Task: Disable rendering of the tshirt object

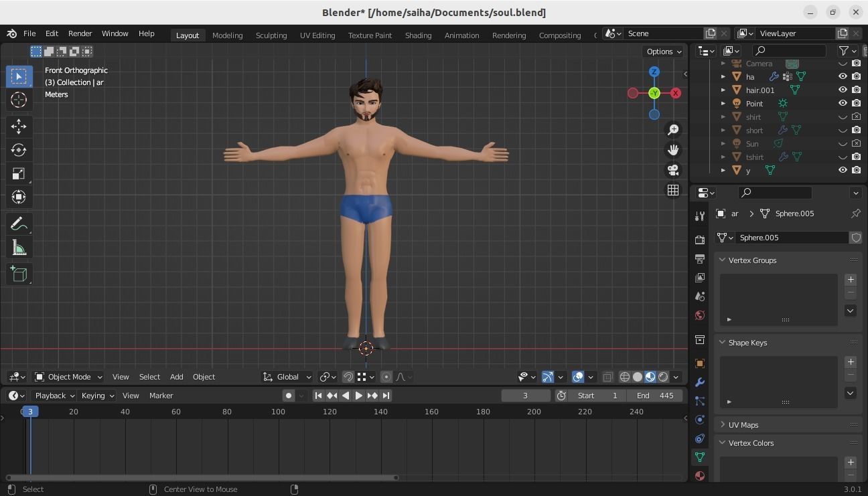Action: pos(856,157)
